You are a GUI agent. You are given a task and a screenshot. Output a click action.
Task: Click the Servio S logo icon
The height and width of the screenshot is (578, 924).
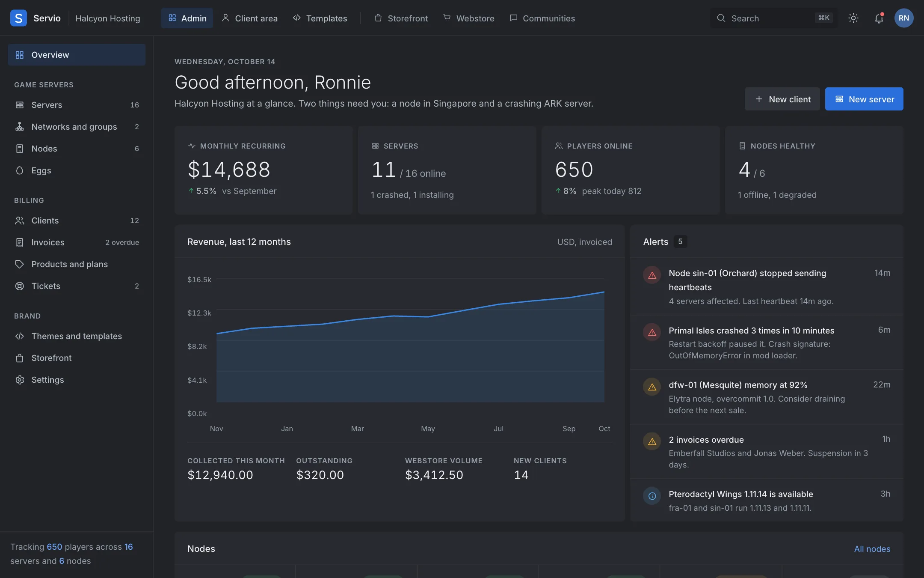click(x=18, y=18)
